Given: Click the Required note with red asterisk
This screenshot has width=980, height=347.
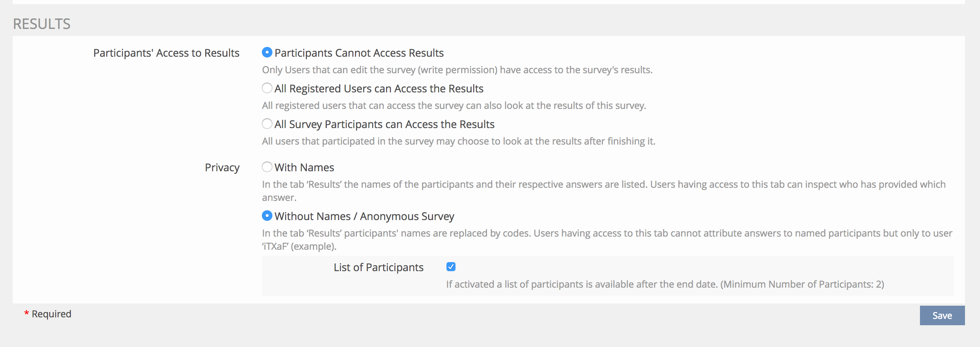Looking at the screenshot, I should pyautogui.click(x=48, y=314).
